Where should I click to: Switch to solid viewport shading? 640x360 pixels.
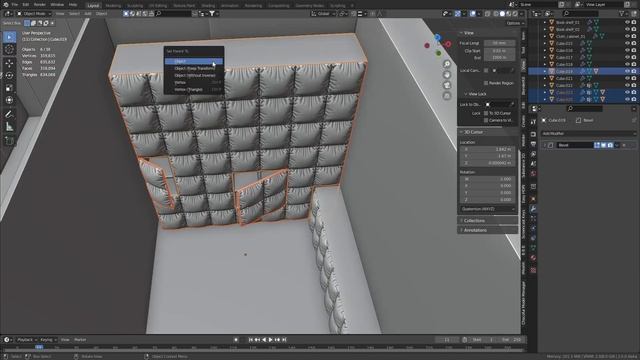pyautogui.click(x=502, y=13)
